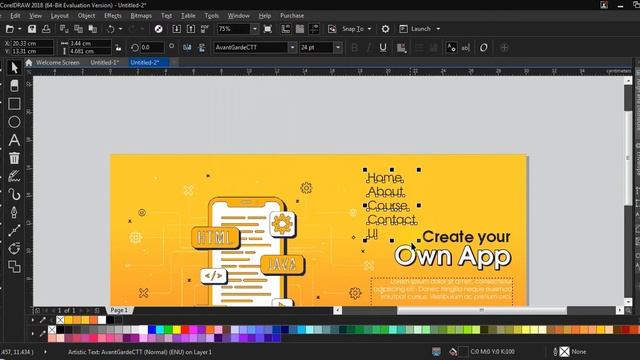The width and height of the screenshot is (640, 360).
Task: Select the Text tool
Action: coord(14,140)
